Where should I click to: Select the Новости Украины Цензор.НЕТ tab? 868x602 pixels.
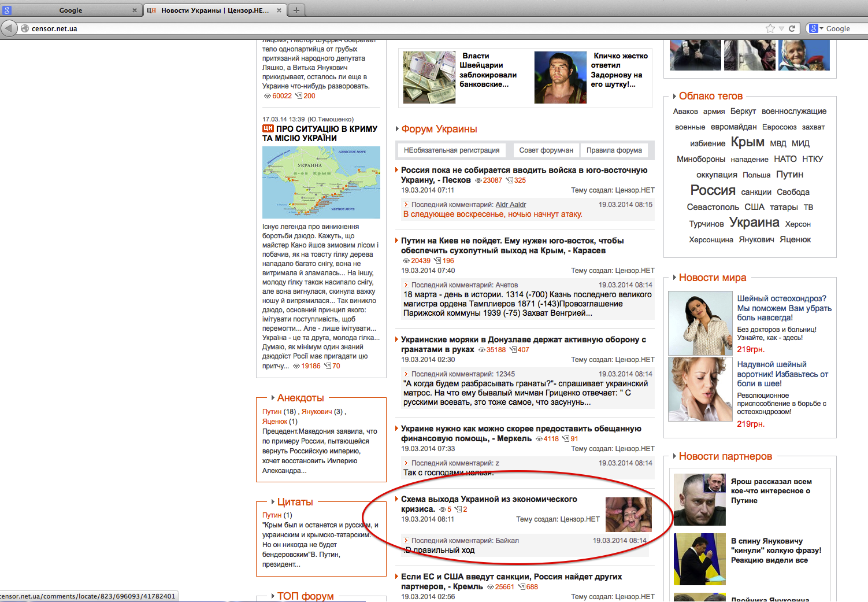pyautogui.click(x=214, y=10)
